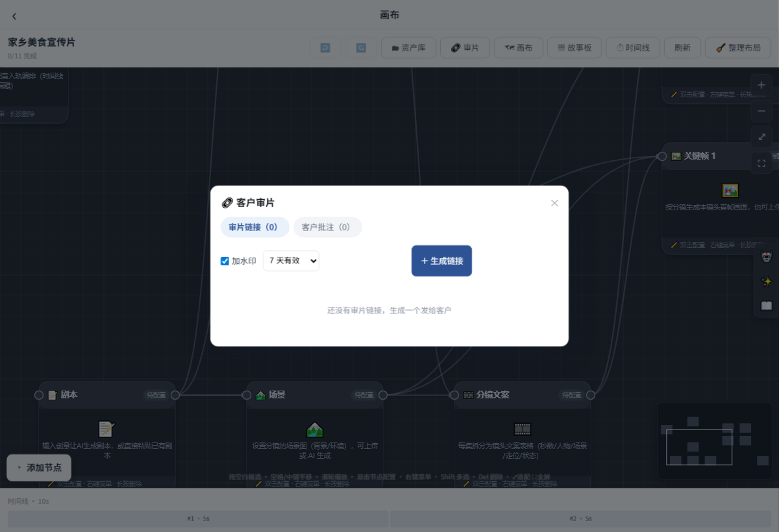The width and height of the screenshot is (779, 532).
Task: Click the 场景 node landscape icon
Action: pyautogui.click(x=260, y=395)
